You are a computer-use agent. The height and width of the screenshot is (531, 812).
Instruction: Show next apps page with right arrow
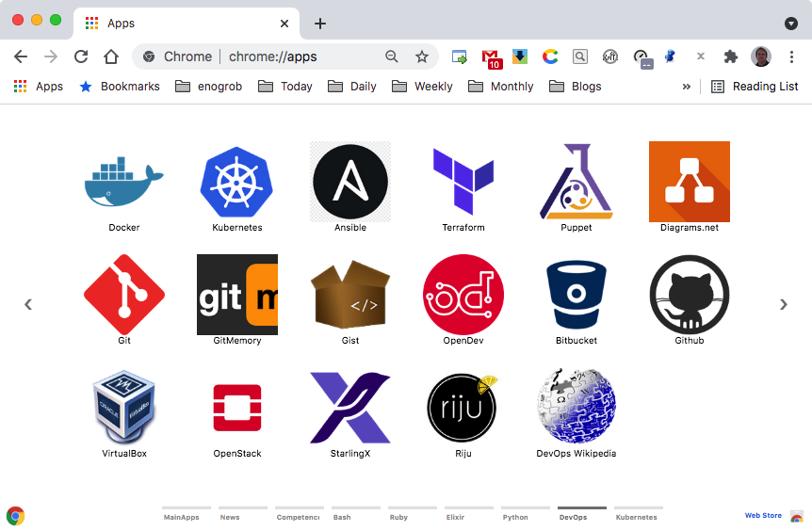pos(784,304)
